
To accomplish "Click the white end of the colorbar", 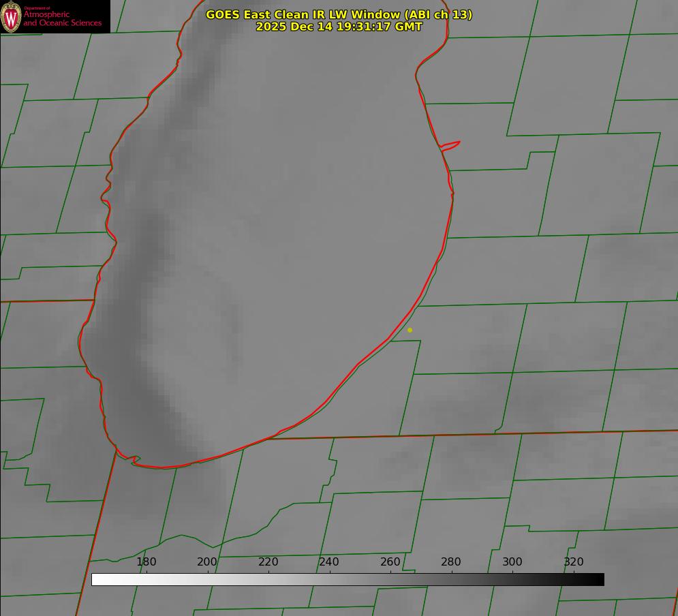I will (x=97, y=580).
